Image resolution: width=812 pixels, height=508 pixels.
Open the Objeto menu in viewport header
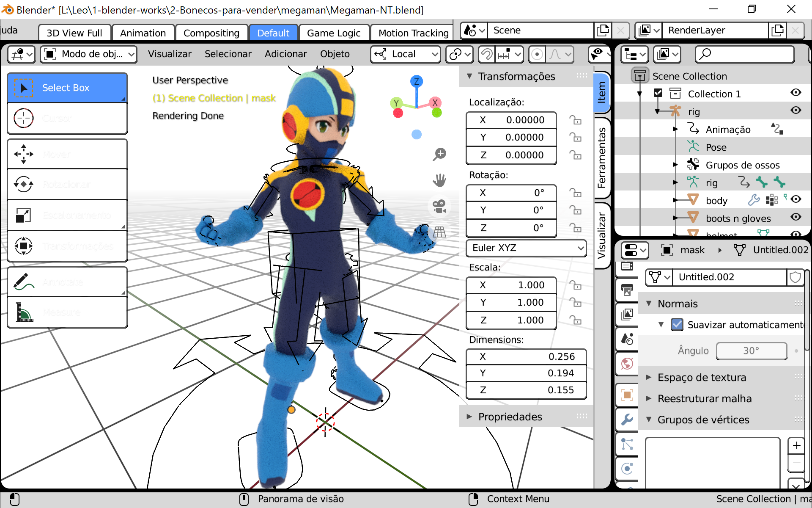tap(335, 54)
